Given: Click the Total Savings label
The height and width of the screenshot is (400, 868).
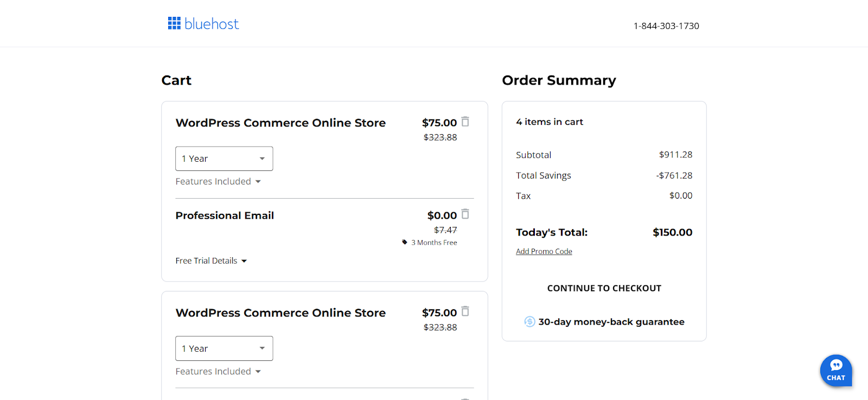Looking at the screenshot, I should point(544,176).
